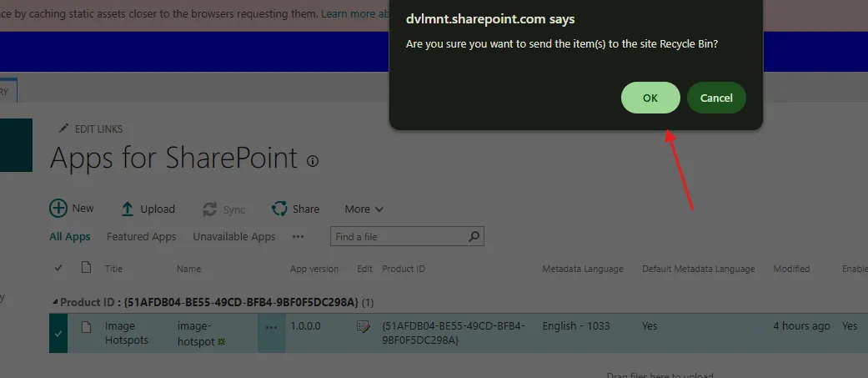Image resolution: width=868 pixels, height=378 pixels.
Task: Click the document type column header icon
Action: 87,268
